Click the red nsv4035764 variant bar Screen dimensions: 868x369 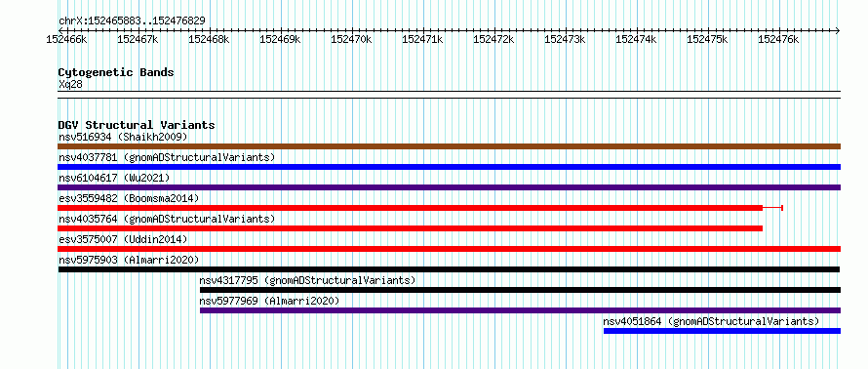click(411, 228)
